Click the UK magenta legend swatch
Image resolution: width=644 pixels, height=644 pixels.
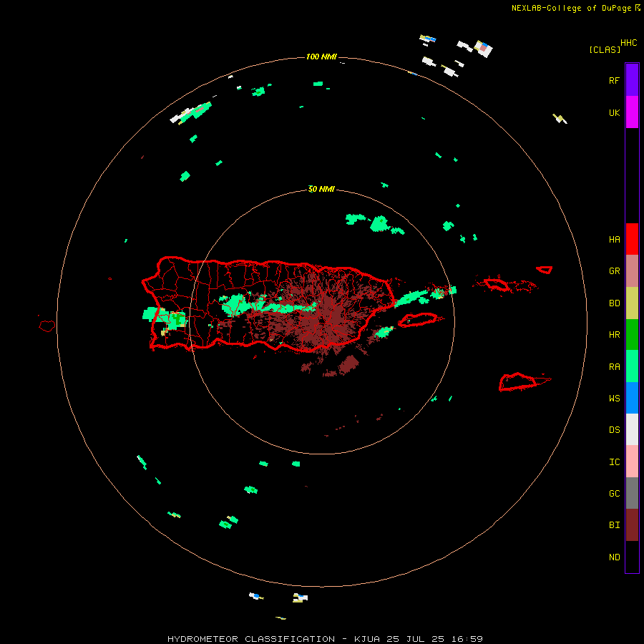[632, 112]
